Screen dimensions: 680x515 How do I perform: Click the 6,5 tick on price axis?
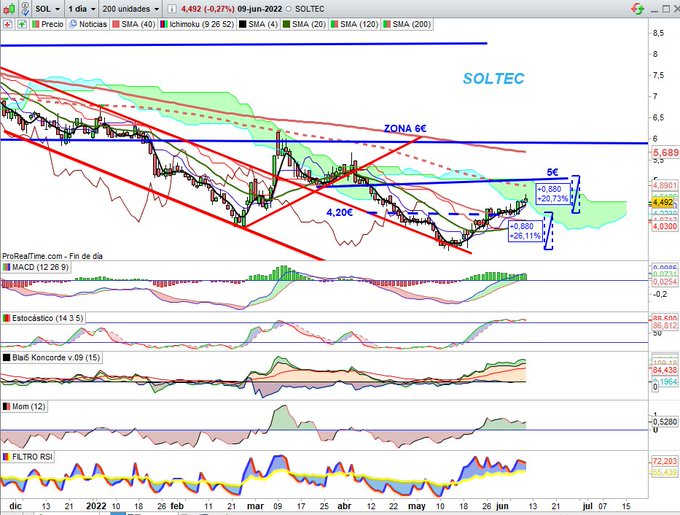point(658,117)
